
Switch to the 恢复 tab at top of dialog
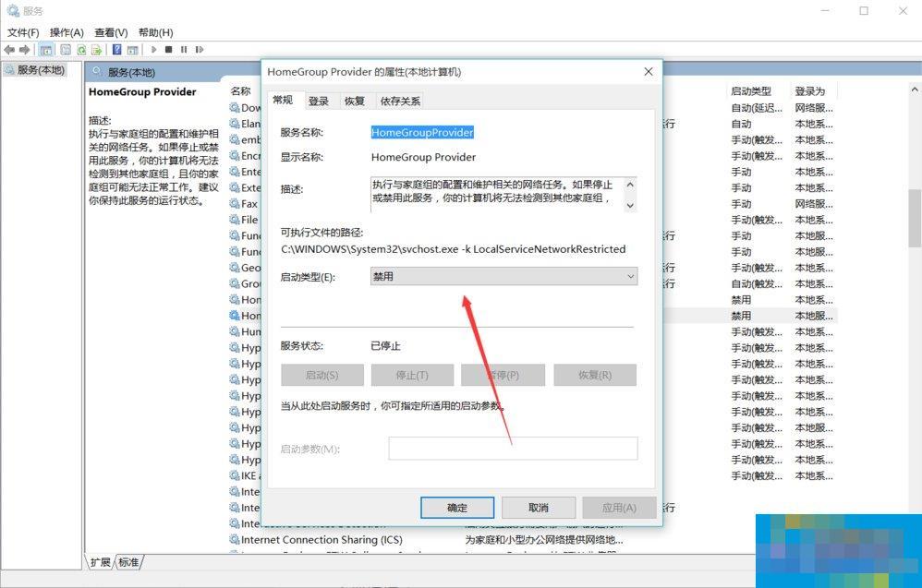355,101
